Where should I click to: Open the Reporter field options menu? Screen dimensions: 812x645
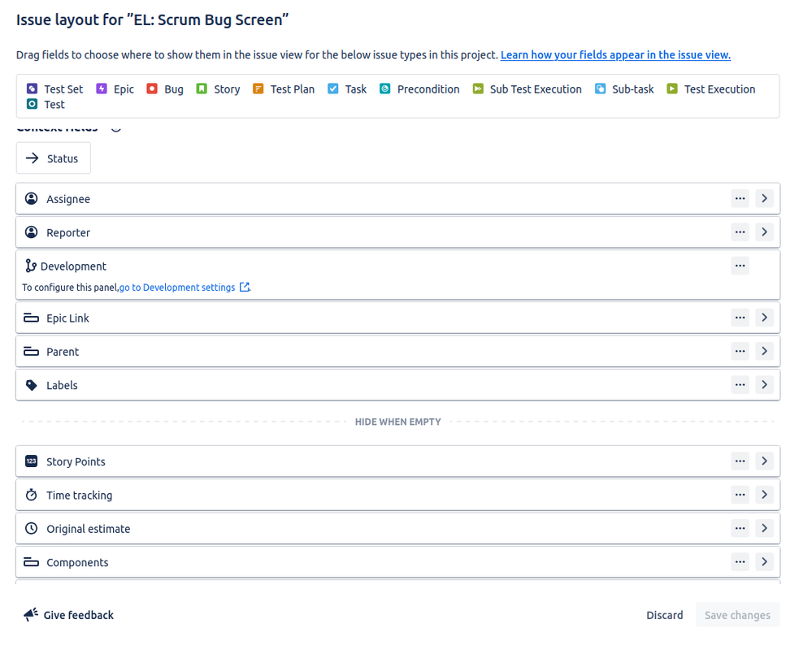740,232
